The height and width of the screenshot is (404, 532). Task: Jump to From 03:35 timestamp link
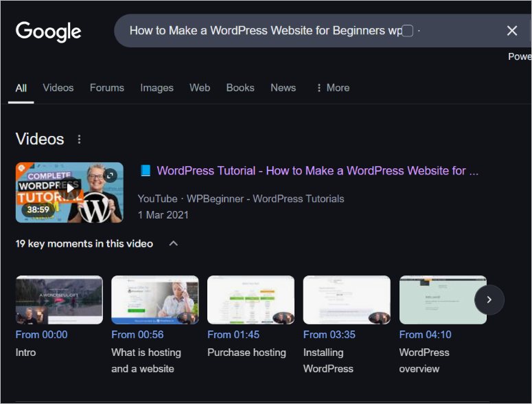pyautogui.click(x=329, y=335)
